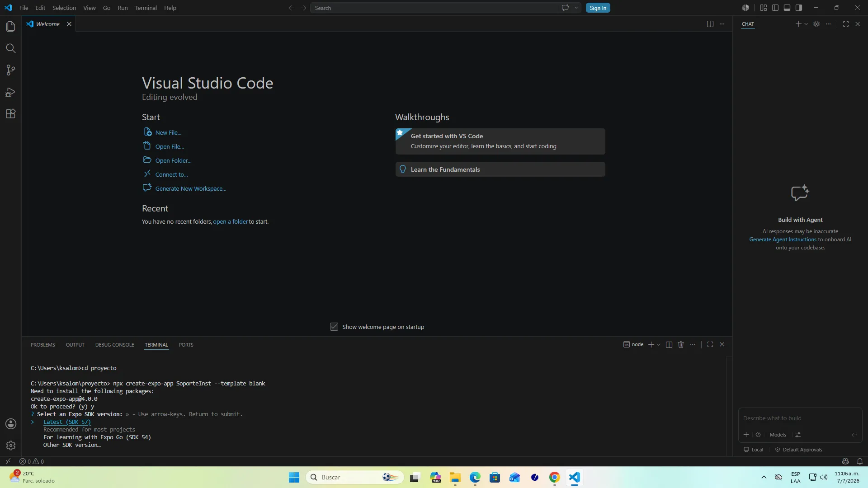The height and width of the screenshot is (488, 868).
Task: Open the Source Control view
Action: click(11, 70)
